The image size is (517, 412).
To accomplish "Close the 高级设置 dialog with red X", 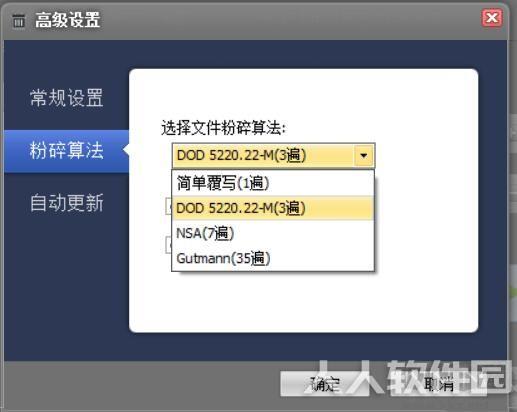I will [x=492, y=18].
